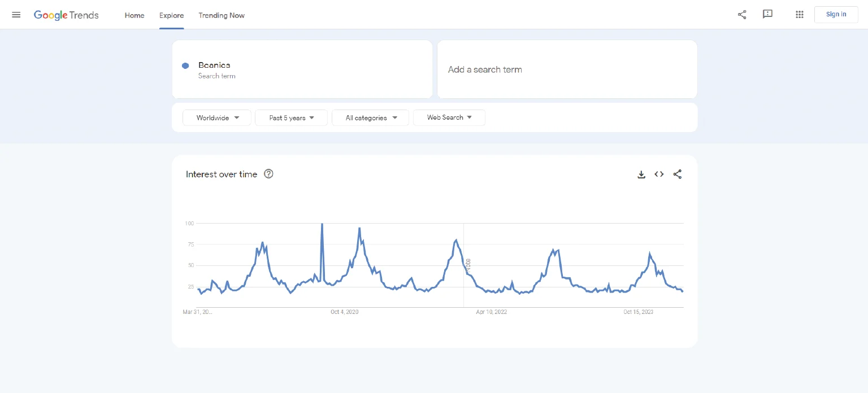Open the embed code icon

pyautogui.click(x=659, y=174)
